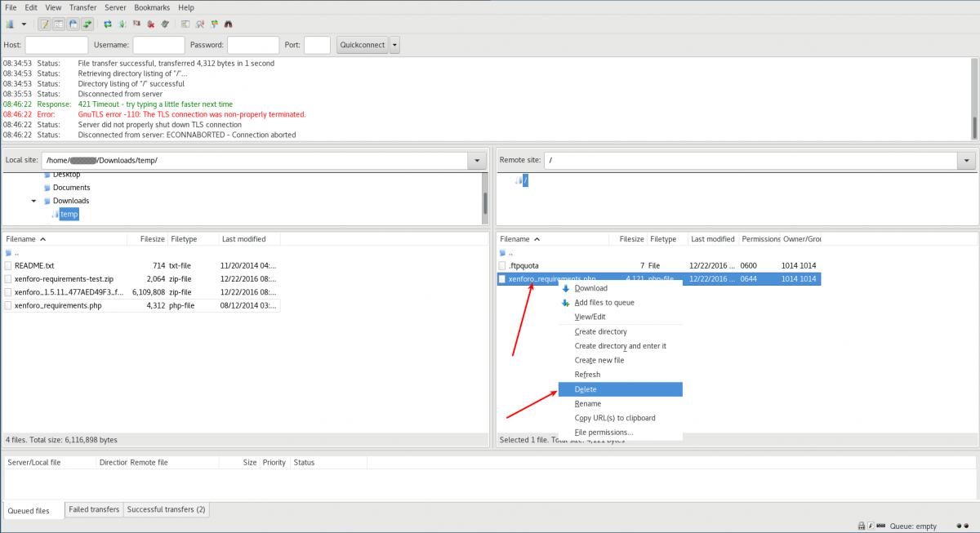
Task: Enable synchronized browsing
Action: tap(214, 24)
